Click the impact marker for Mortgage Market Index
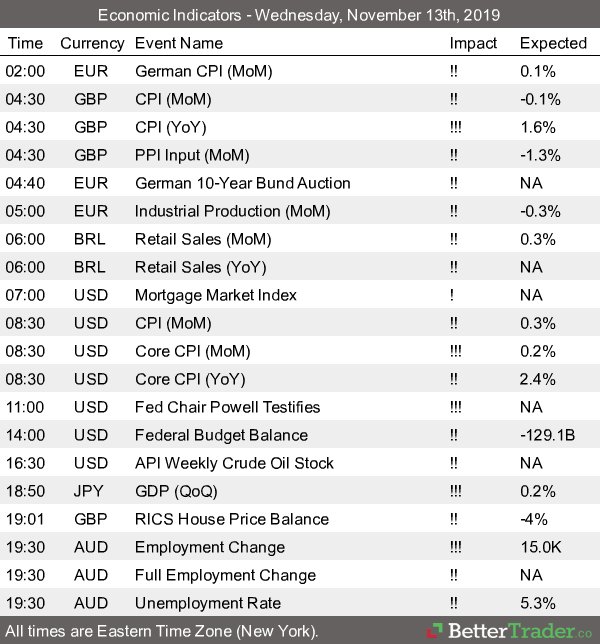 coord(452,295)
